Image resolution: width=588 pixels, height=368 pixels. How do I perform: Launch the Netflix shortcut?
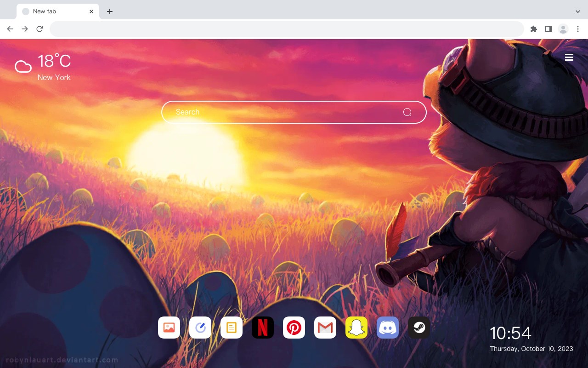pyautogui.click(x=263, y=328)
